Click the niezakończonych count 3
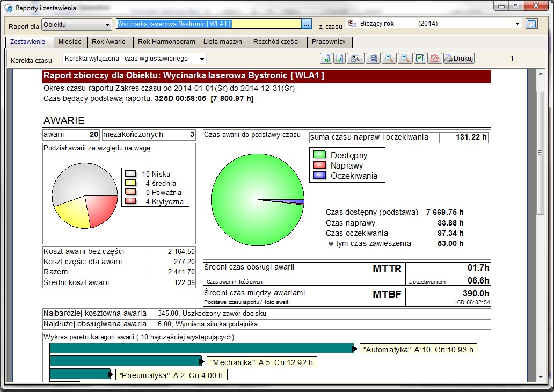 pyautogui.click(x=192, y=135)
